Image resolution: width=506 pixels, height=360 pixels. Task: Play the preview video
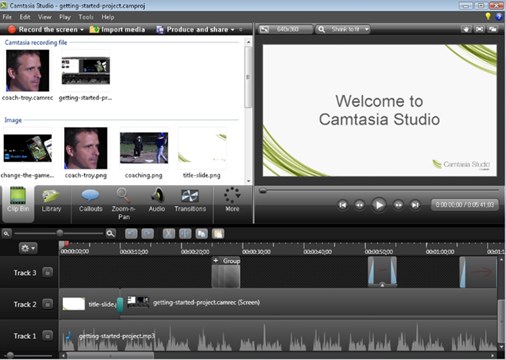pos(379,205)
